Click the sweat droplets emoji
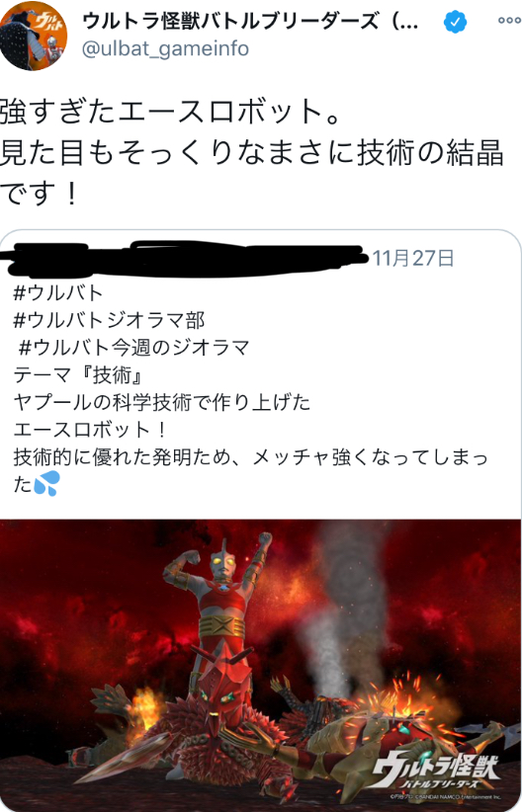The image size is (522, 812). coord(46,484)
